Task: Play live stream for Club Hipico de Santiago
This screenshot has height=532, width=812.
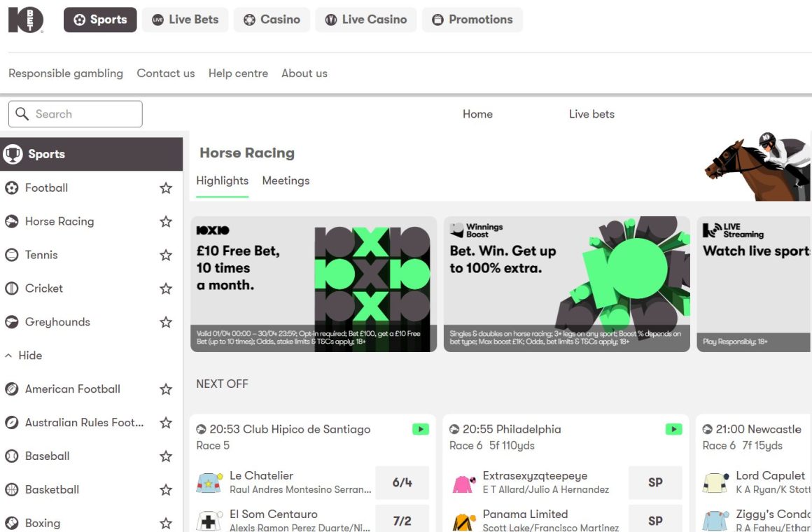Action: 421,429
